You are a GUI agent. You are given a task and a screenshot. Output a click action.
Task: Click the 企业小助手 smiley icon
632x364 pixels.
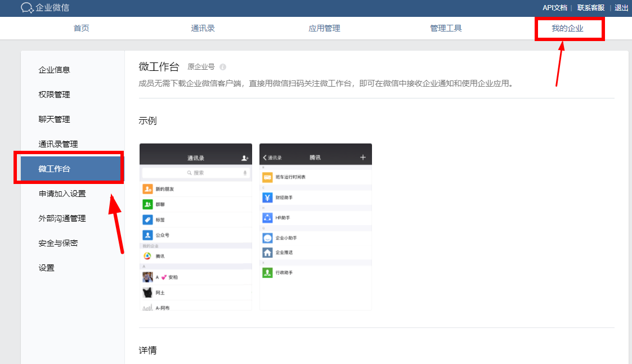[x=267, y=238]
